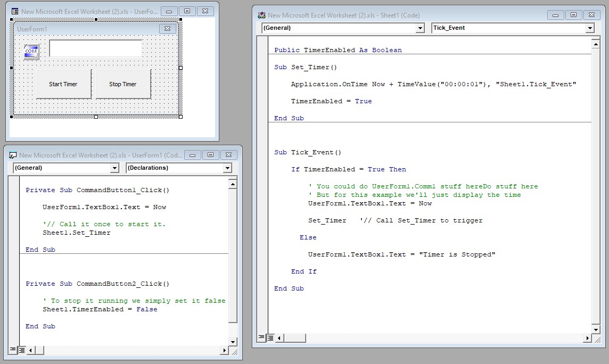Click scroll-right arrow in Sheet1 code window
The height and width of the screenshot is (364, 609).
[587, 338]
